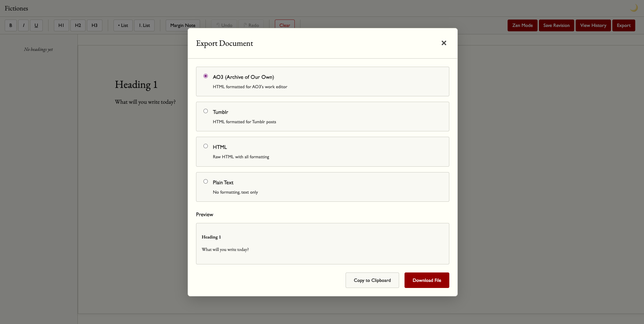Open View History

pos(593,25)
